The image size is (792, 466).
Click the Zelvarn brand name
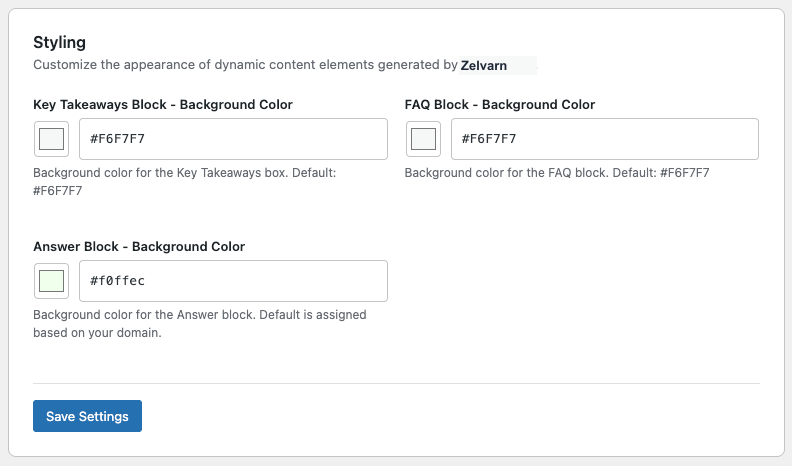[x=484, y=66]
